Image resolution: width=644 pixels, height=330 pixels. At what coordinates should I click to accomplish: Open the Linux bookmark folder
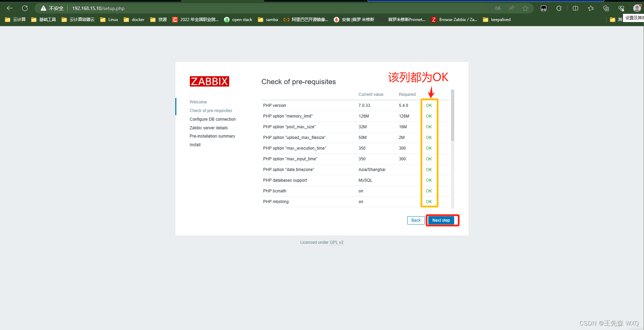(109, 20)
